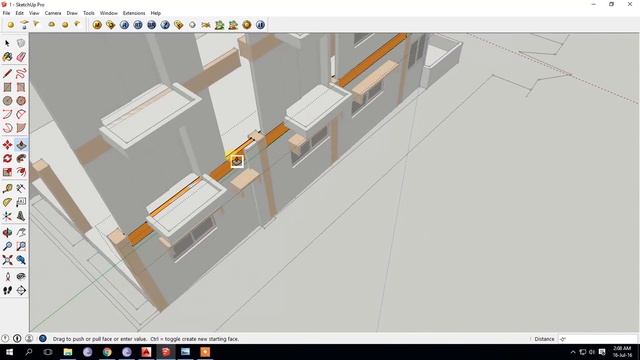Open V-Ray help question mark icon
This screenshot has width=640, height=360.
click(x=165, y=25)
